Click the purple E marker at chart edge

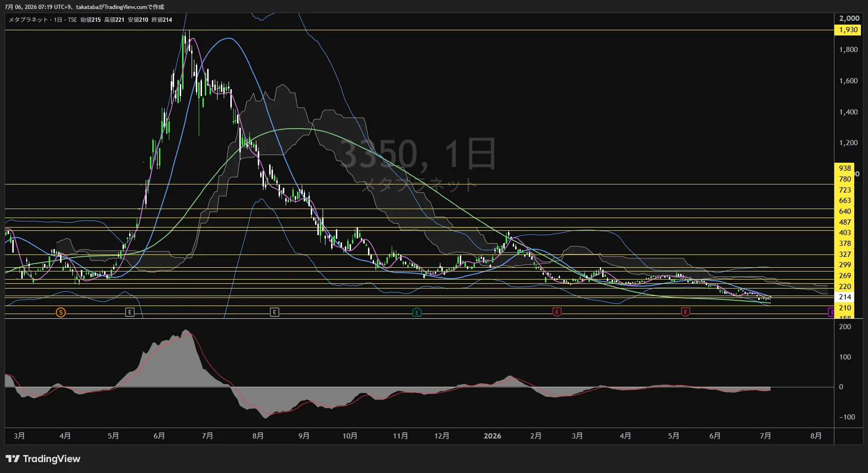point(831,312)
